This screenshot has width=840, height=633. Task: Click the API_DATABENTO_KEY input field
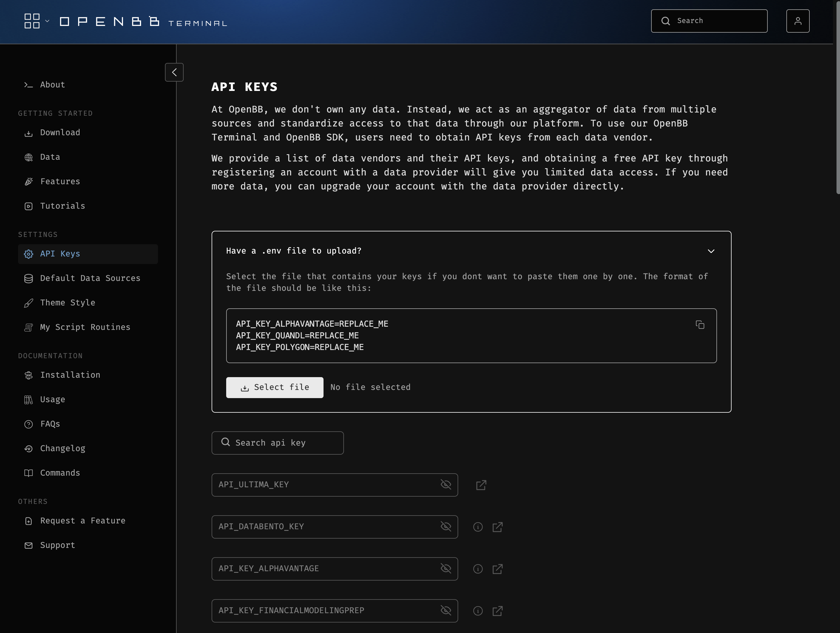(x=335, y=527)
